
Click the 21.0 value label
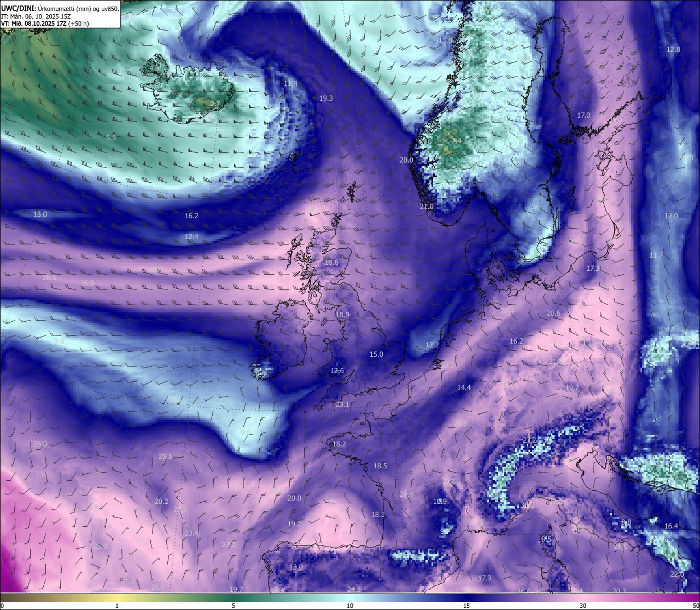point(427,206)
